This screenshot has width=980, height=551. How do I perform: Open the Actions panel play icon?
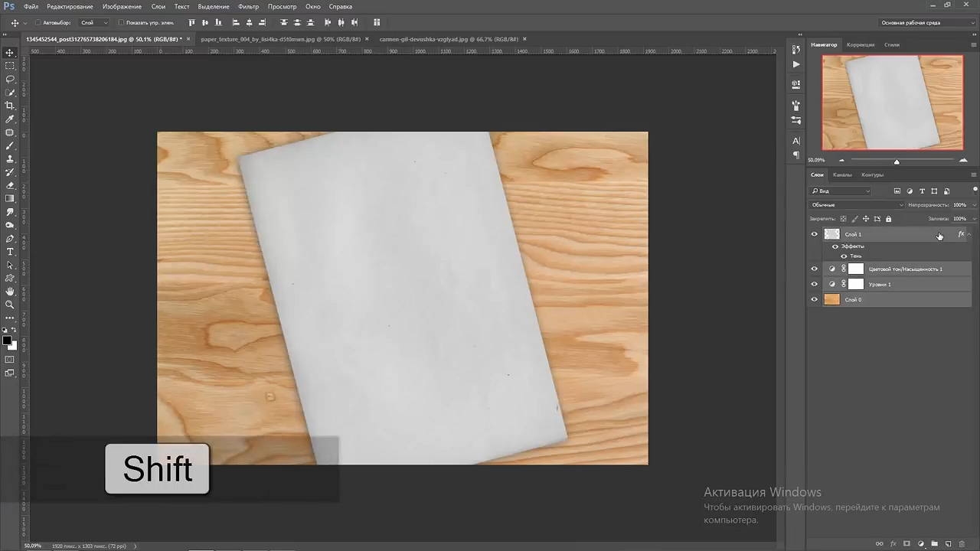click(x=796, y=65)
